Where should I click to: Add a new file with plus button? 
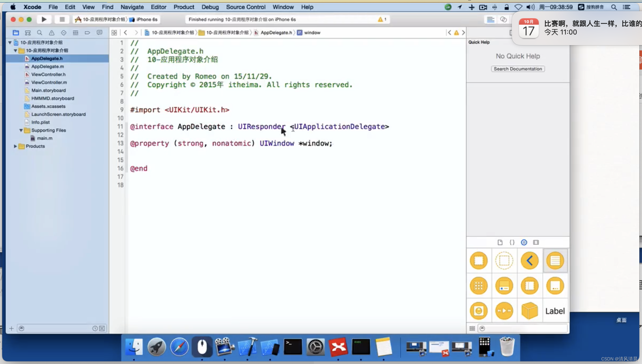11,328
